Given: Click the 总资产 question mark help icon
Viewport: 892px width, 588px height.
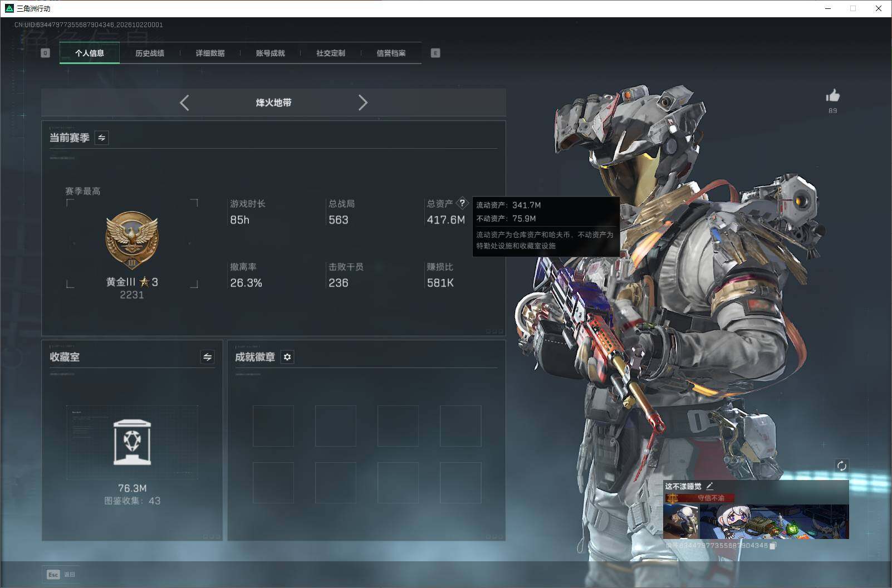Looking at the screenshot, I should click(462, 203).
